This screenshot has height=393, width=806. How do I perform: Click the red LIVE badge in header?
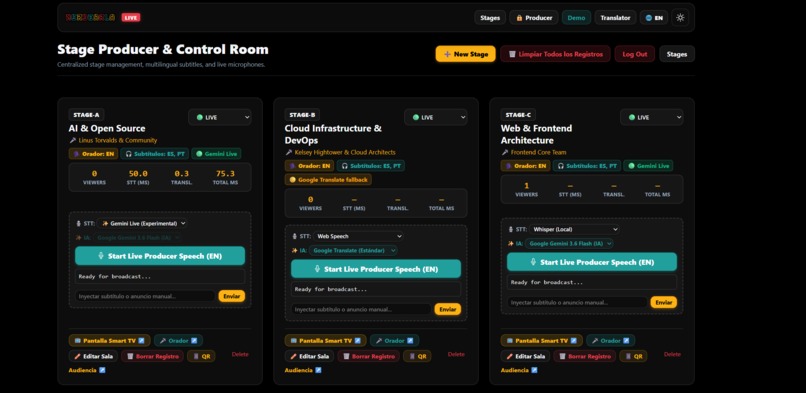click(x=131, y=17)
